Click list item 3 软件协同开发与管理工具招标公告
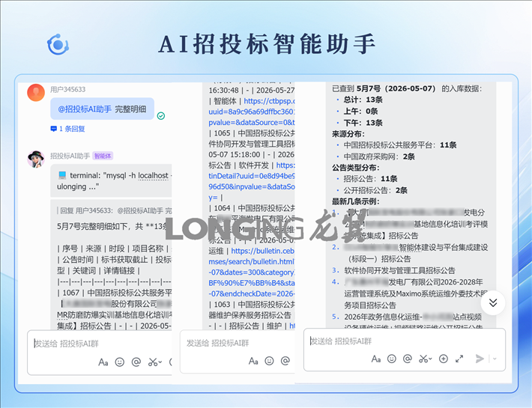The image size is (532, 408). point(399,270)
